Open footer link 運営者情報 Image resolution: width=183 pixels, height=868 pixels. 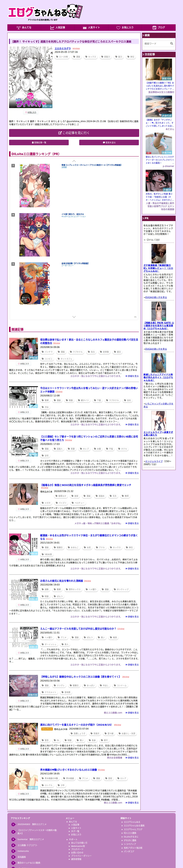point(76,859)
